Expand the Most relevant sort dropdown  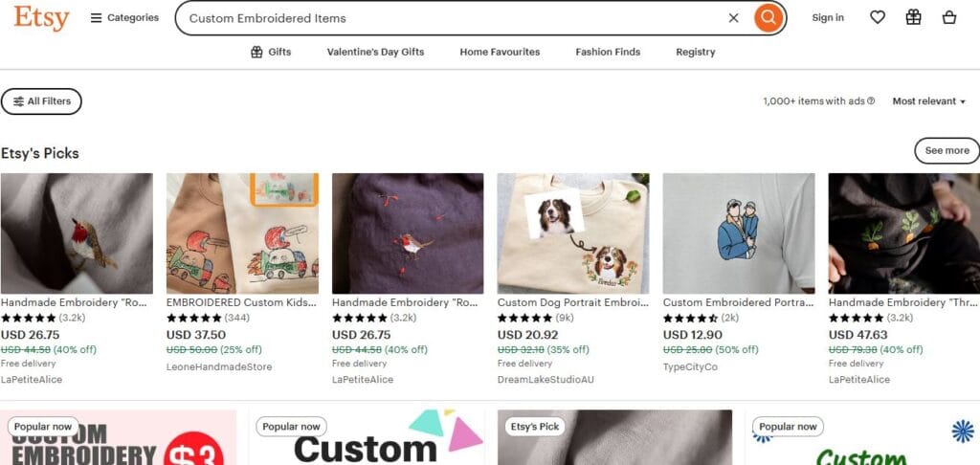[x=928, y=101]
